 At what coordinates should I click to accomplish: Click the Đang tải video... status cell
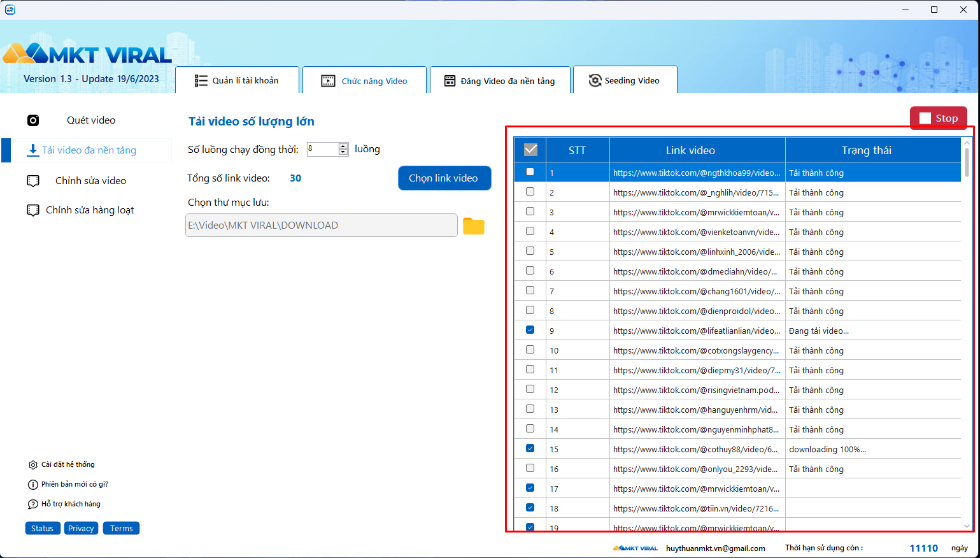click(x=873, y=331)
